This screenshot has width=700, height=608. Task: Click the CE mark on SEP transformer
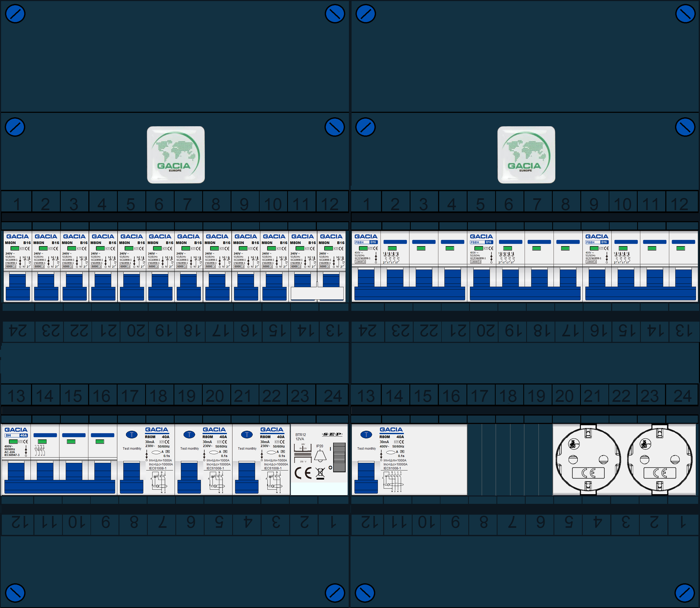[x=303, y=473]
